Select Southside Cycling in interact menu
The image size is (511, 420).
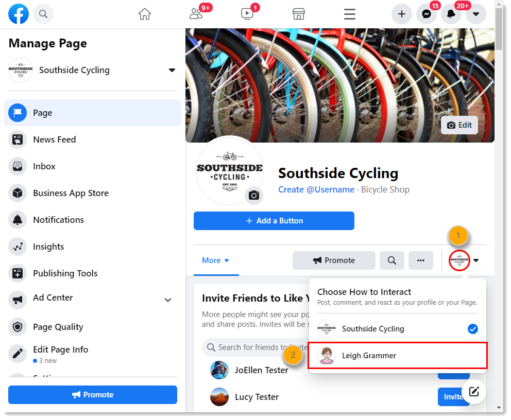click(398, 329)
